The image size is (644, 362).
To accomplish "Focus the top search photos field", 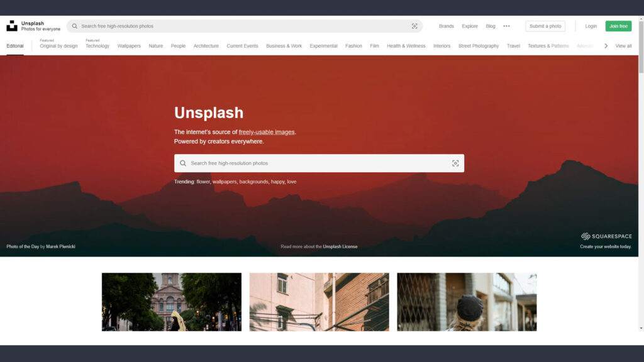I will [x=245, y=26].
